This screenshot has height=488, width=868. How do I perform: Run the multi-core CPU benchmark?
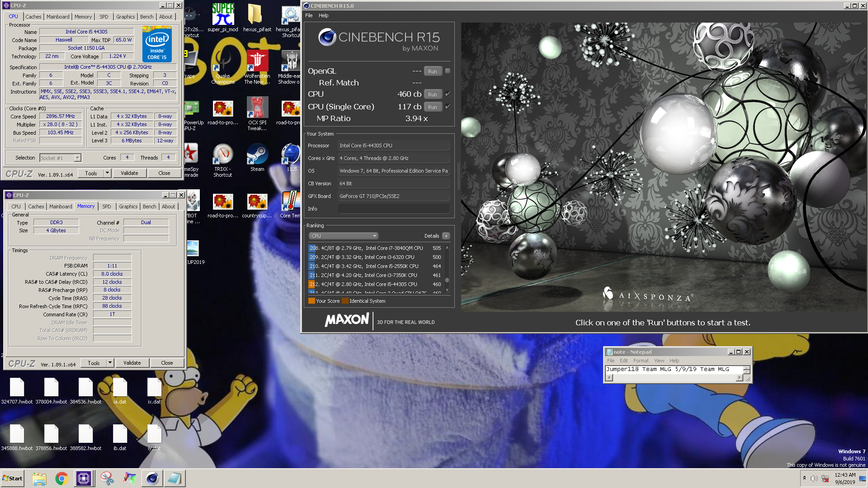click(433, 94)
